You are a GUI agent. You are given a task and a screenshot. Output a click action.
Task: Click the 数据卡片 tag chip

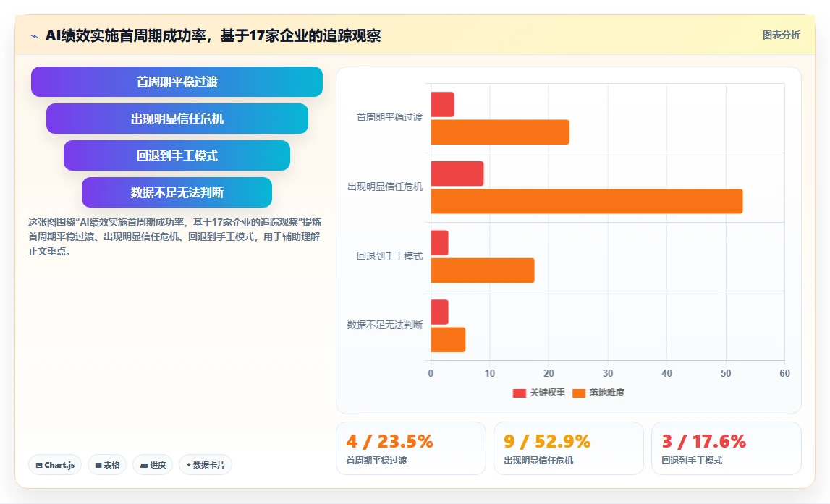tap(206, 465)
